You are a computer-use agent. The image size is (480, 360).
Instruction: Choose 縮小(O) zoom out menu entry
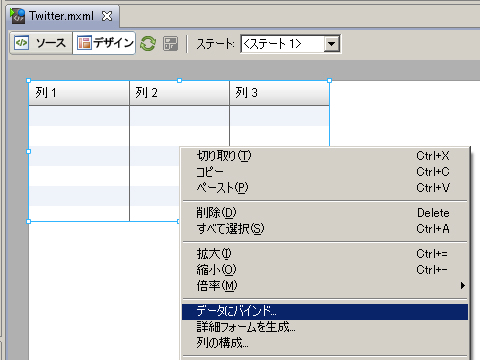[325, 270]
